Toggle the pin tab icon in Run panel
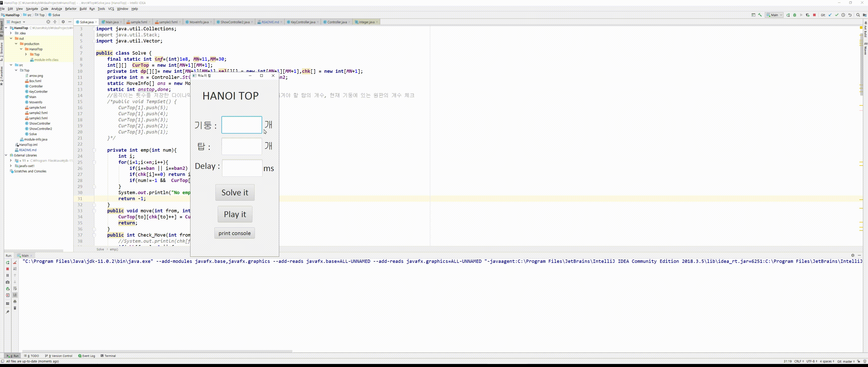Viewport: 868px width, 367px height. click(x=7, y=312)
